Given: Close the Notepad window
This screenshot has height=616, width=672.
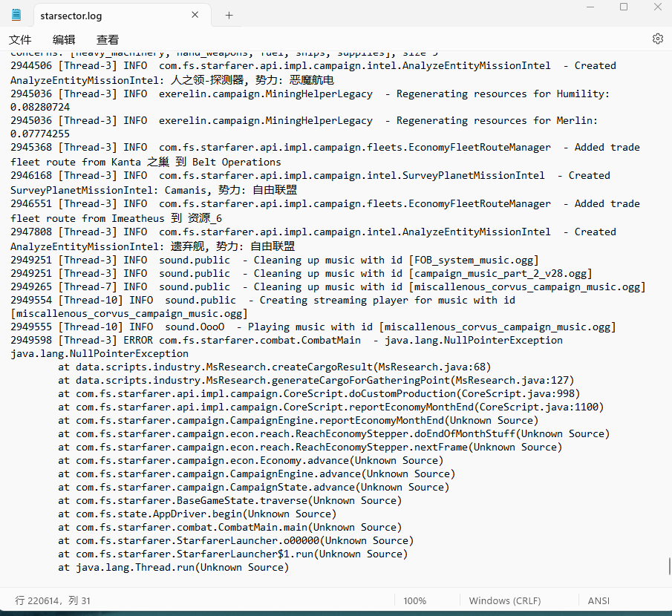Looking at the screenshot, I should [x=658, y=7].
